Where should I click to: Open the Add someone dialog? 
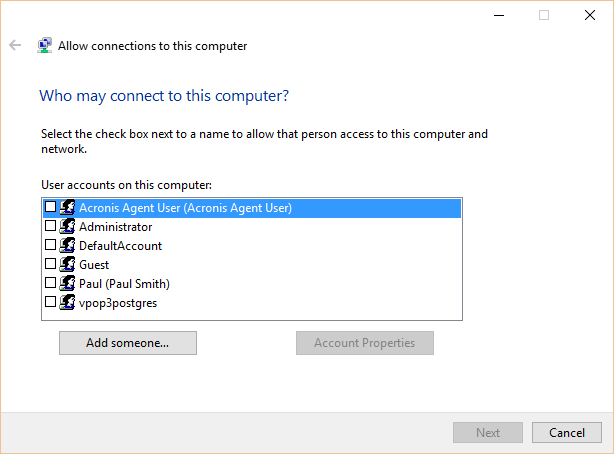128,343
